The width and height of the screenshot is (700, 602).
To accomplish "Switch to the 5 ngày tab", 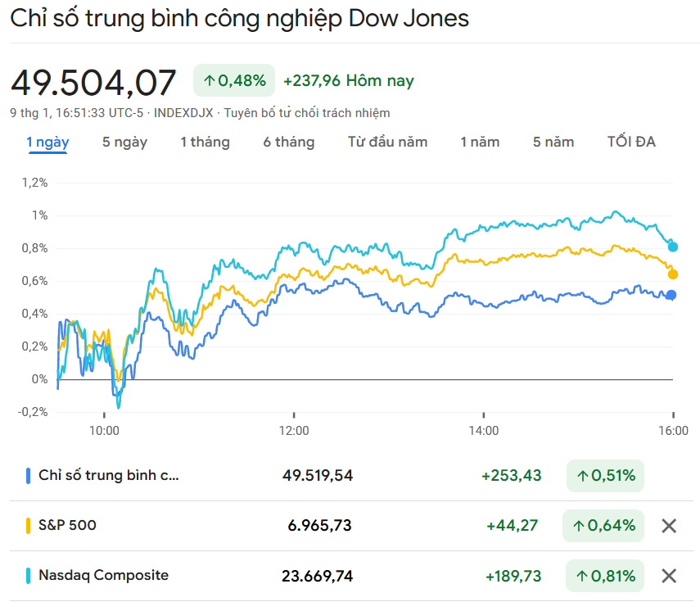I will point(124,143).
